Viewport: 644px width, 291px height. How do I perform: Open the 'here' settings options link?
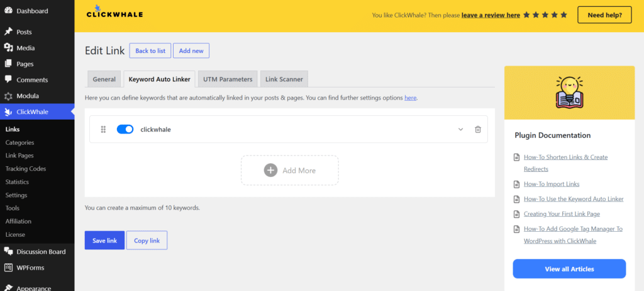pyautogui.click(x=410, y=98)
